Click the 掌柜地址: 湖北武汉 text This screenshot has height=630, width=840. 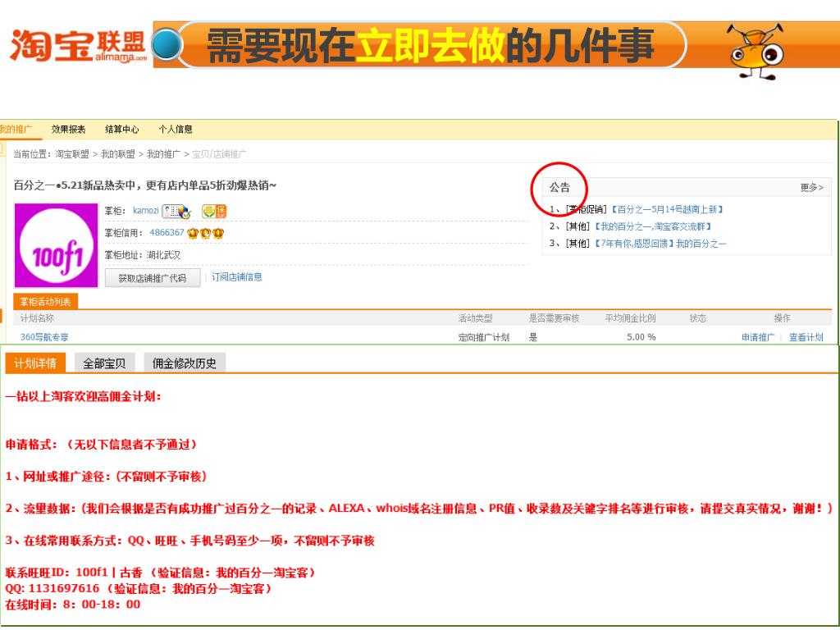point(143,255)
